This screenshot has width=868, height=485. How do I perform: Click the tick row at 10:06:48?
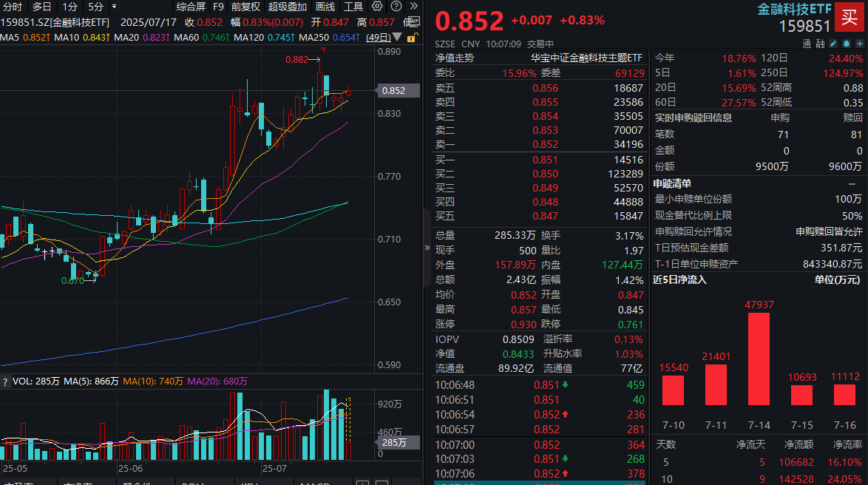click(540, 384)
